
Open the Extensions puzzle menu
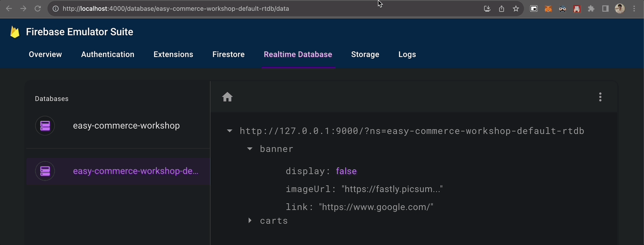pos(591,9)
